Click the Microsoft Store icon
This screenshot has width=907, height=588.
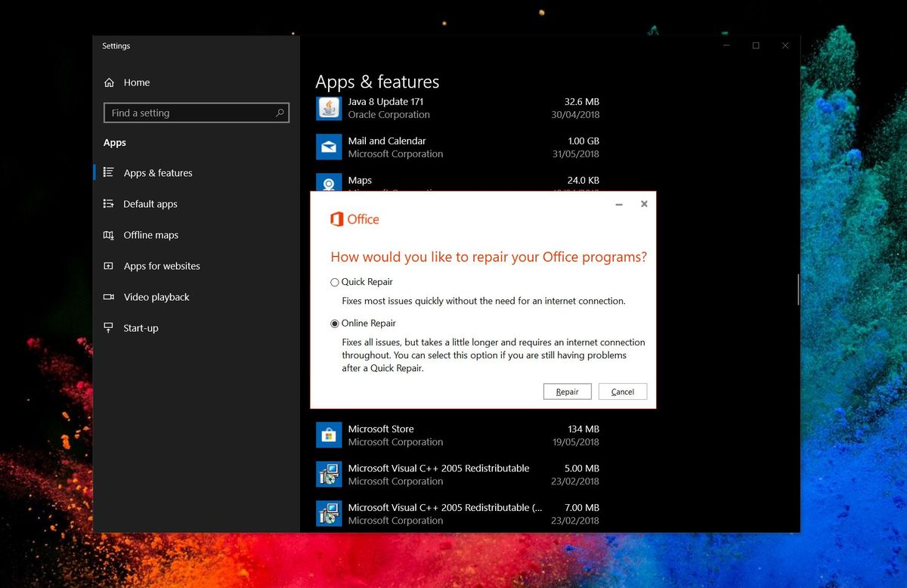(x=328, y=435)
